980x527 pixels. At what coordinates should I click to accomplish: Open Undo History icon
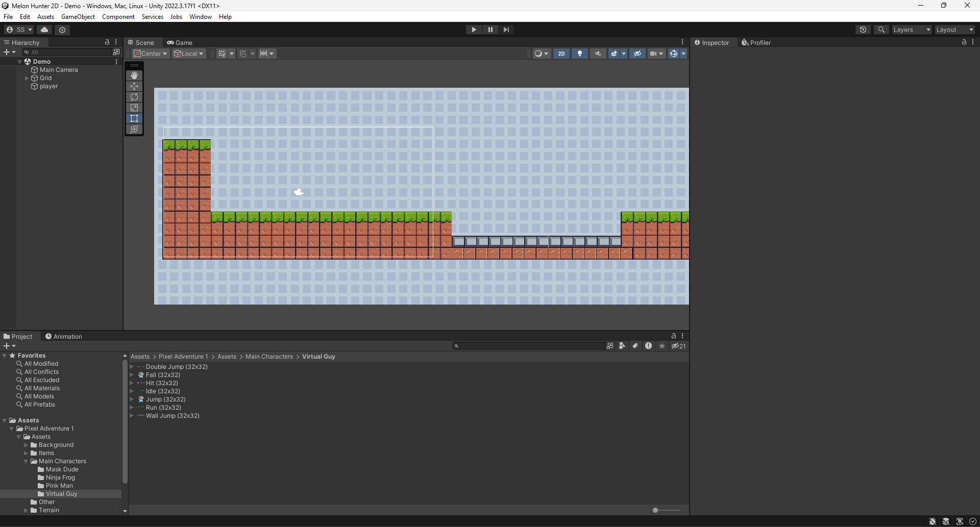[863, 30]
